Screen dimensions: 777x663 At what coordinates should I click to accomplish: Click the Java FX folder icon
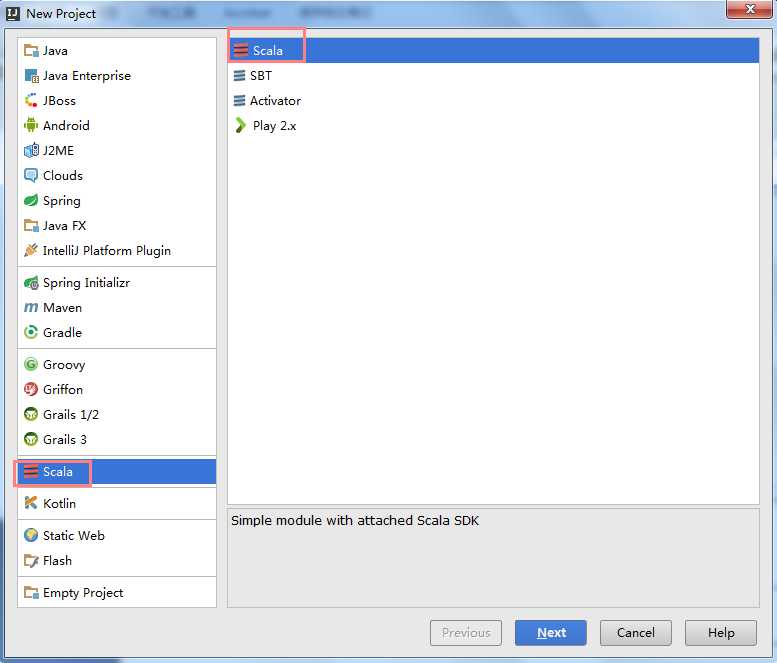coord(31,225)
